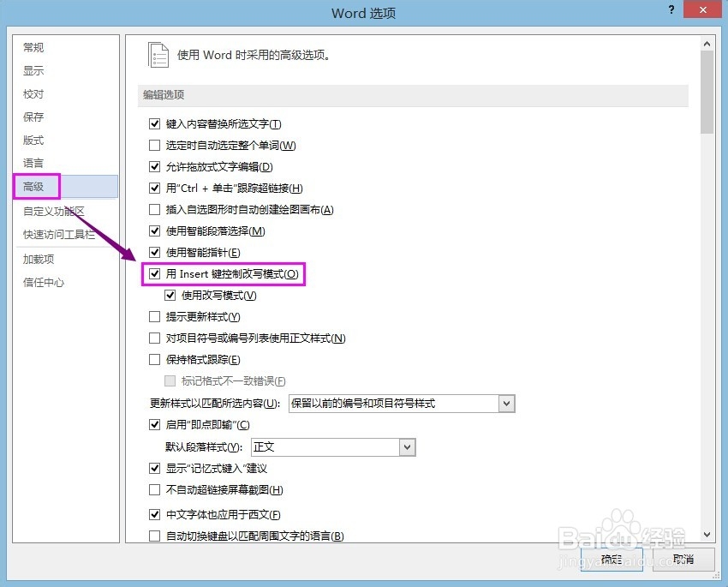Toggle "使用智能段落选择" setting
Image resolution: width=728 pixels, height=587 pixels.
click(154, 231)
